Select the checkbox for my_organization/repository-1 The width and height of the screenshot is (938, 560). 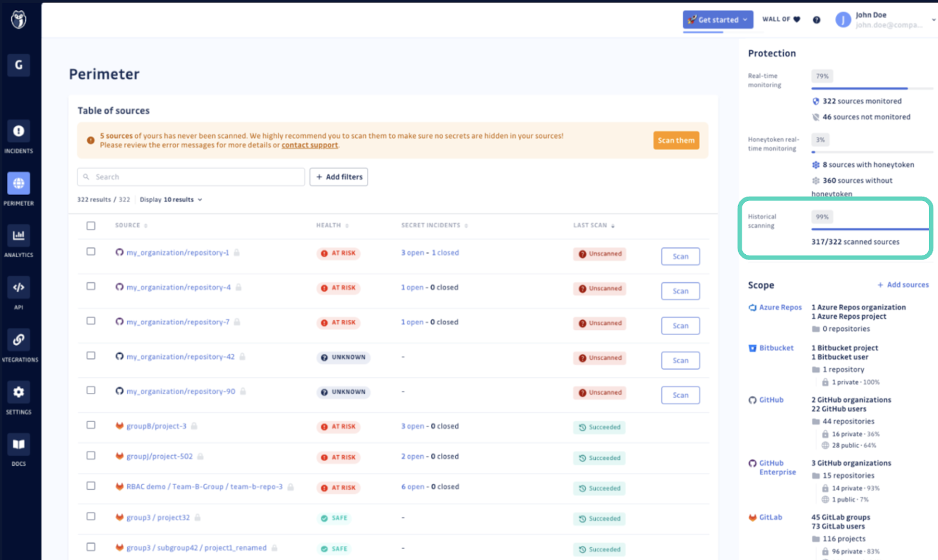pyautogui.click(x=91, y=252)
